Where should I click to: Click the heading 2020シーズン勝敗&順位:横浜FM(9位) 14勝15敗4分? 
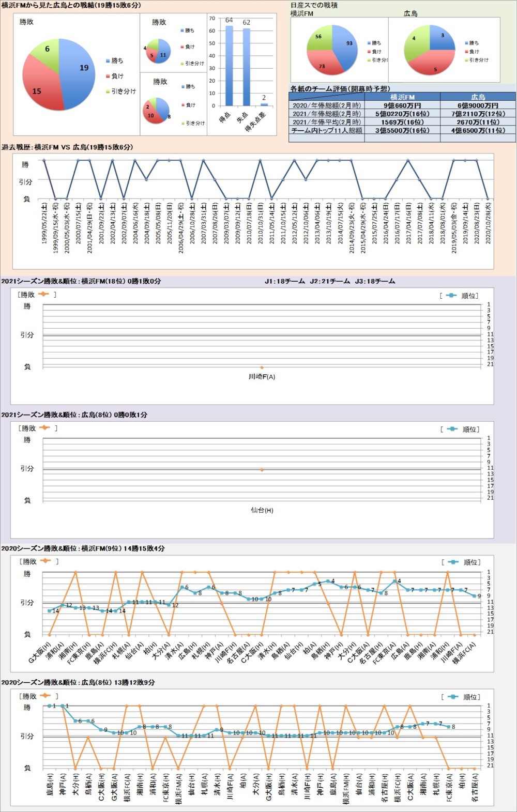pyautogui.click(x=83, y=548)
